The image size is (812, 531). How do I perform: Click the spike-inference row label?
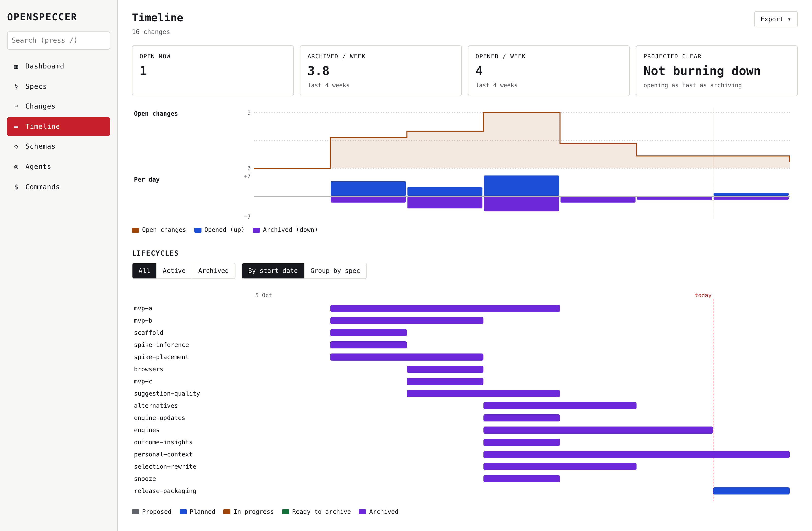(161, 345)
